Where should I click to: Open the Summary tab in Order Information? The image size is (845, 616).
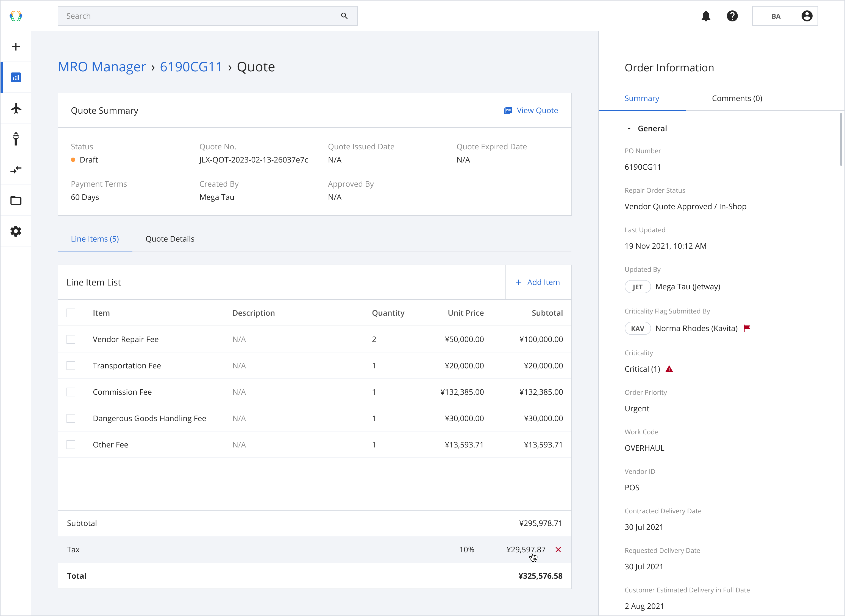[642, 99]
